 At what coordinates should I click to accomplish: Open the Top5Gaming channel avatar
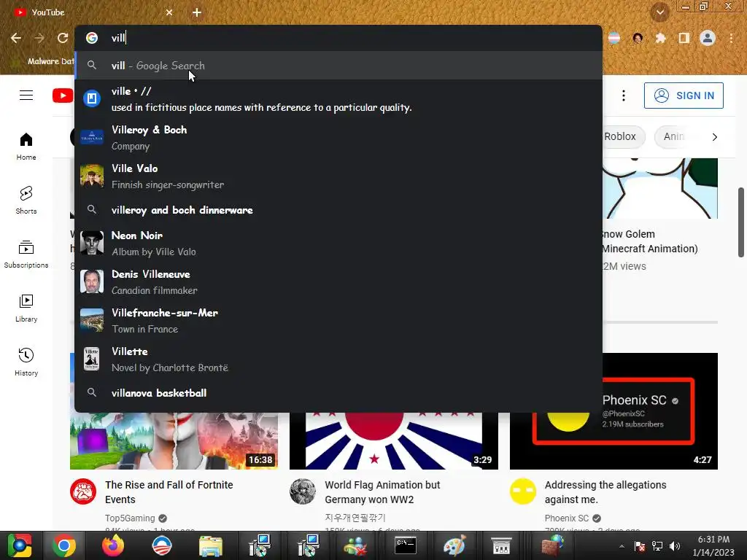[x=83, y=491]
